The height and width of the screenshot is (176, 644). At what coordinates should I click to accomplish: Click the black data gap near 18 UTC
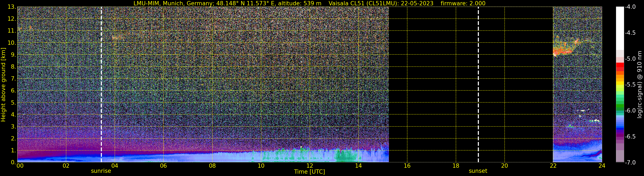tap(471, 85)
